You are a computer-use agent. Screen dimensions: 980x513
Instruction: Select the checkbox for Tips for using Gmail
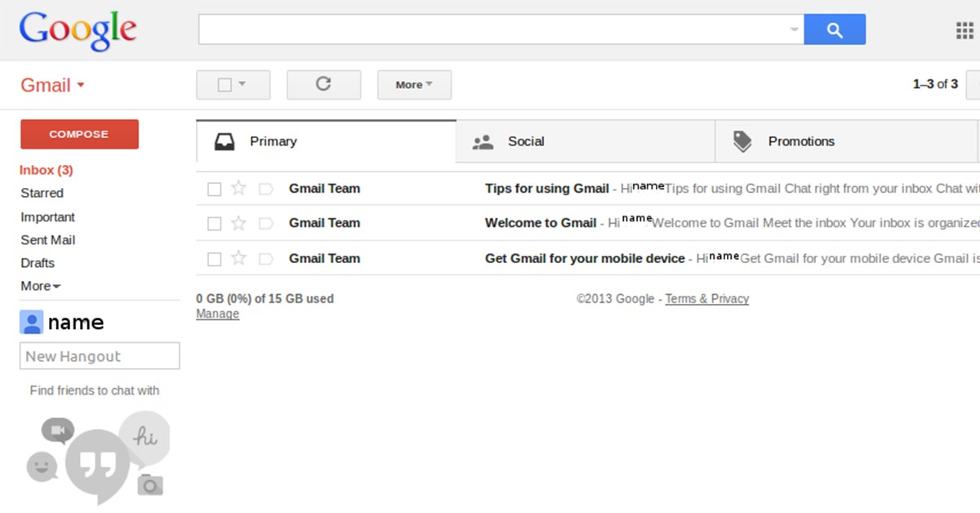tap(214, 190)
